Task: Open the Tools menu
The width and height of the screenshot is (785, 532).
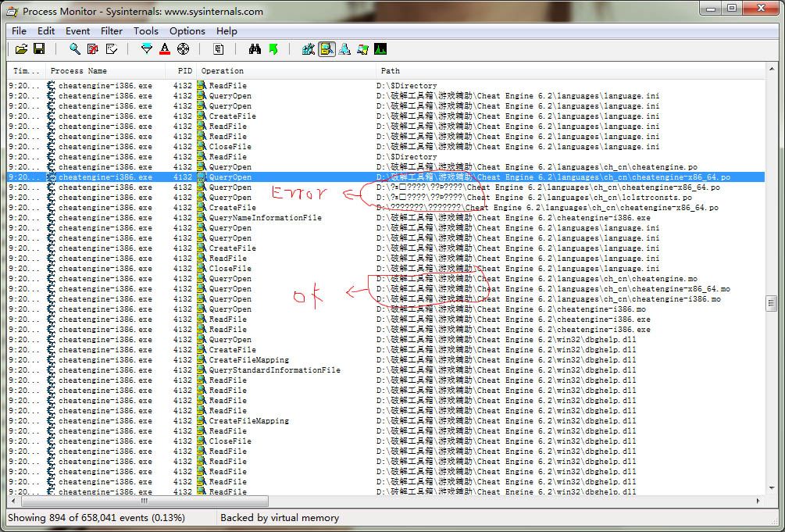Action: click(x=145, y=31)
